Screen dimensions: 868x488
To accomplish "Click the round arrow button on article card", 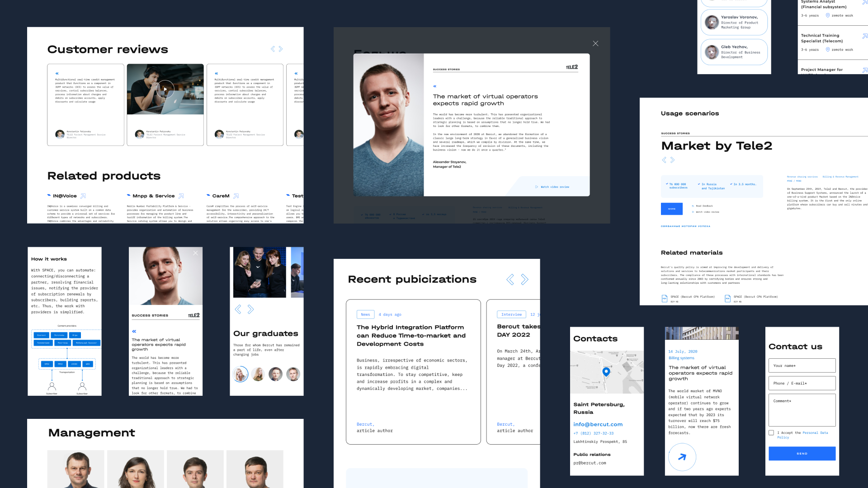I will [682, 457].
